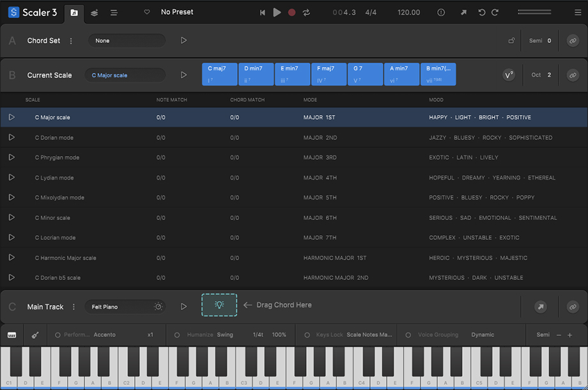Viewport: 588px width, 390px height.
Task: Click the Scaler 3 logo icon
Action: (14, 12)
